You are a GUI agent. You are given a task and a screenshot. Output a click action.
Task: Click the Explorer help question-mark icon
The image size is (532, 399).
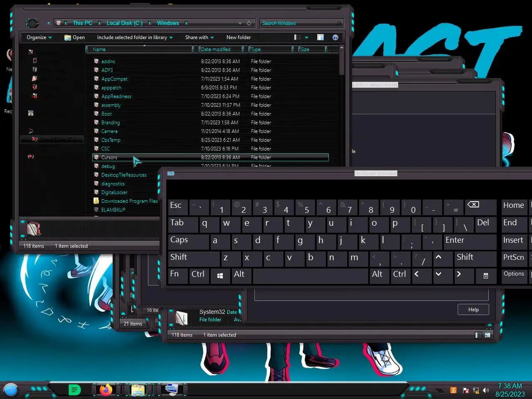tap(335, 37)
